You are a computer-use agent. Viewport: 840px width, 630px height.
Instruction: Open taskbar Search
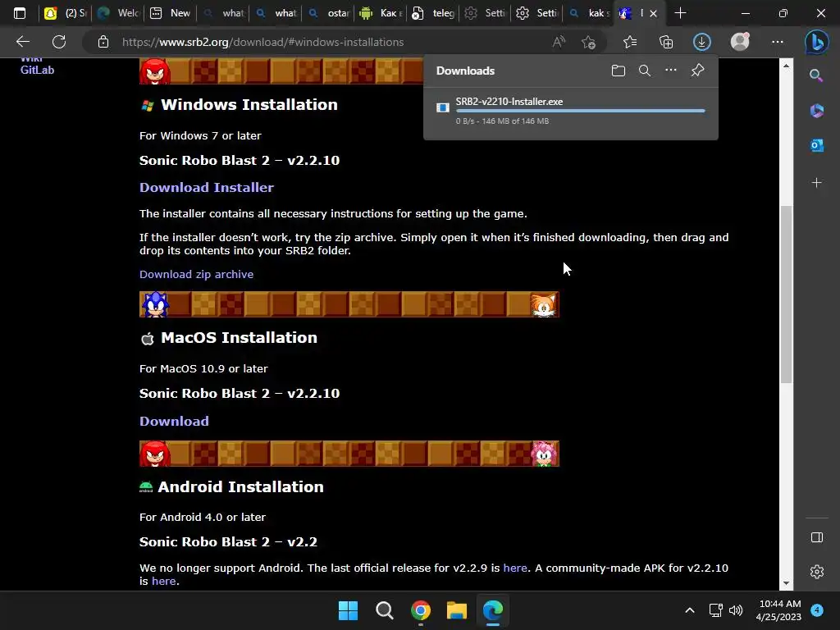coord(384,610)
